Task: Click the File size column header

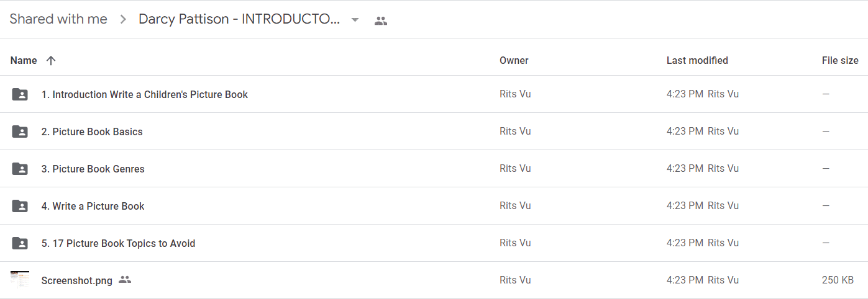Action: coord(840,60)
